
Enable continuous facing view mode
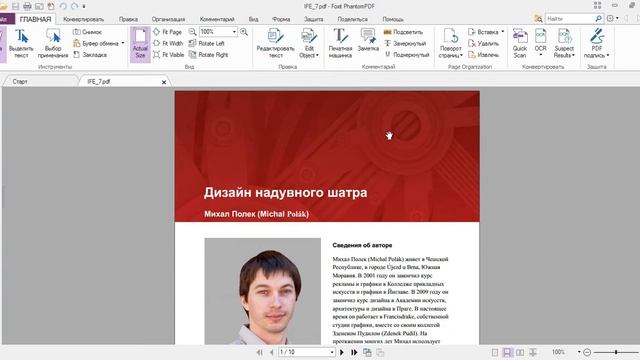(x=533, y=352)
